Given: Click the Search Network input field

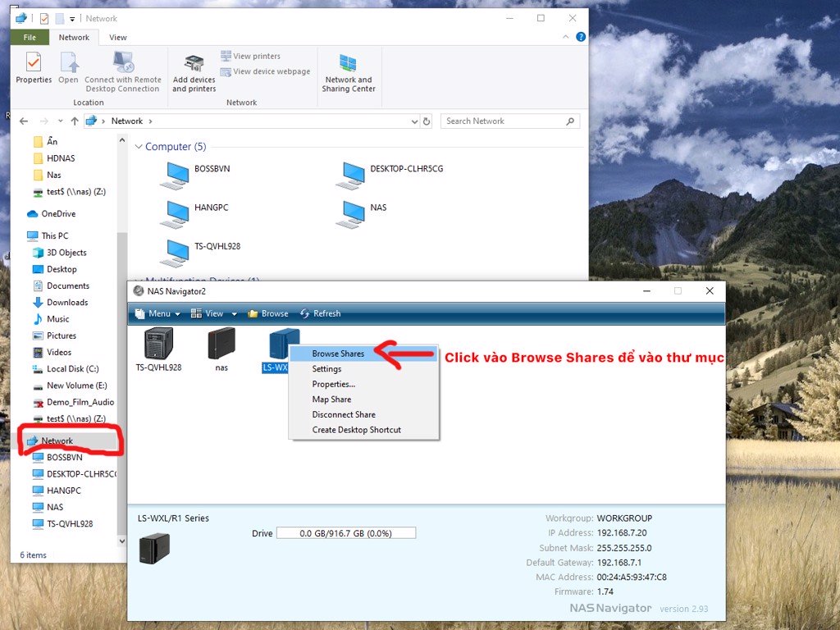Looking at the screenshot, I should click(510, 121).
